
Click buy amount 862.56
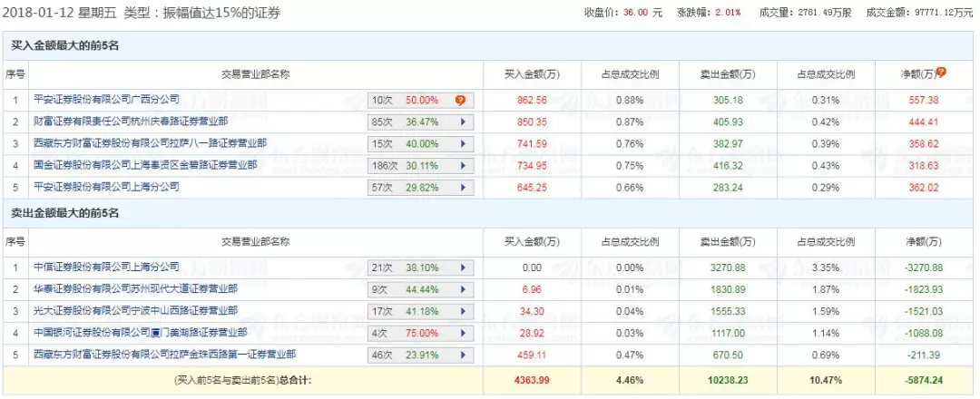(534, 100)
